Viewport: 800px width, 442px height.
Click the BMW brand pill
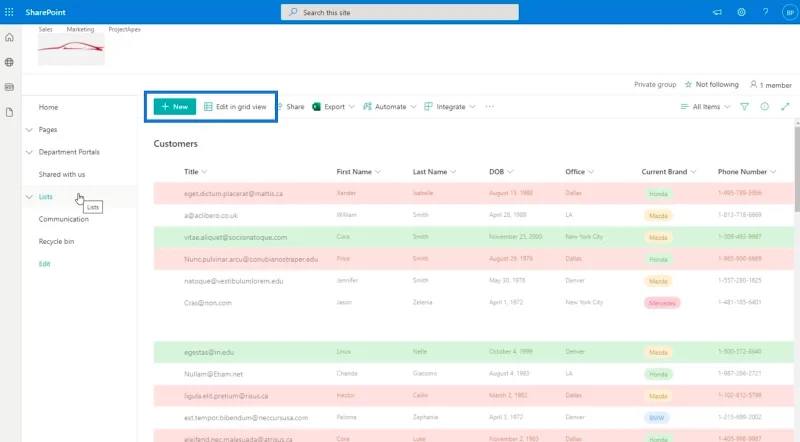pos(657,418)
